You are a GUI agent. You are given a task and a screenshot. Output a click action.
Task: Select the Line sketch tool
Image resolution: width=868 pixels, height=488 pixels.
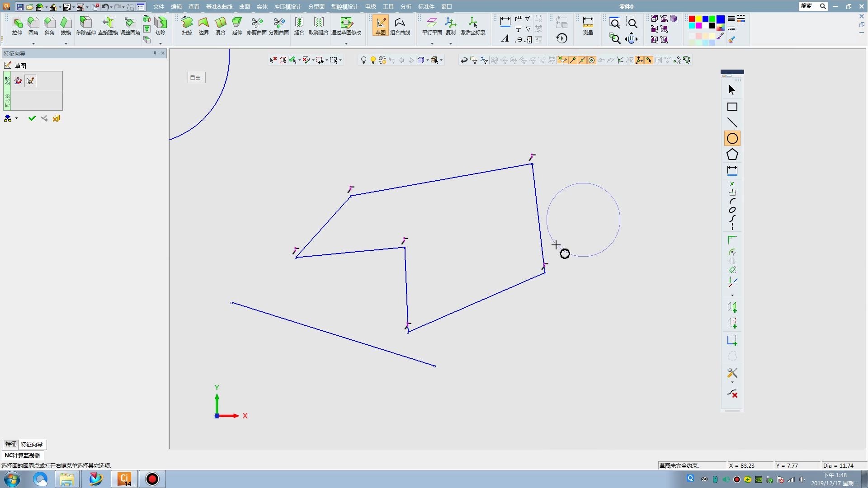[x=732, y=122]
